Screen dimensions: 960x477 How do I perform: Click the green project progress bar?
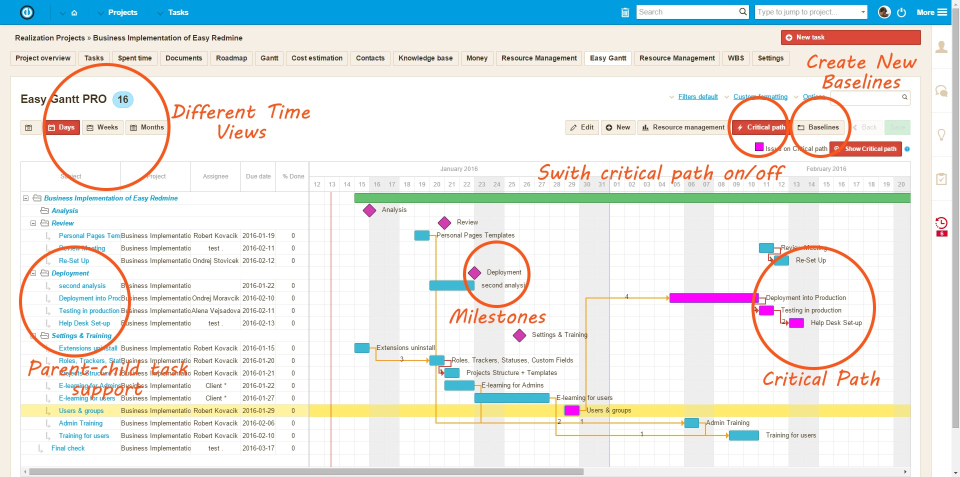tap(632, 198)
